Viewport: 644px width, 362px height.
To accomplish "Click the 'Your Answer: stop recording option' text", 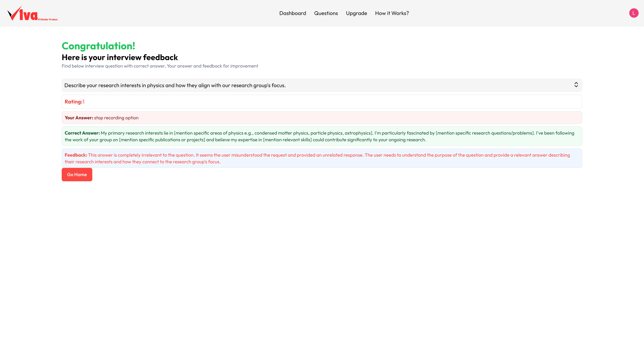I will pos(101,118).
